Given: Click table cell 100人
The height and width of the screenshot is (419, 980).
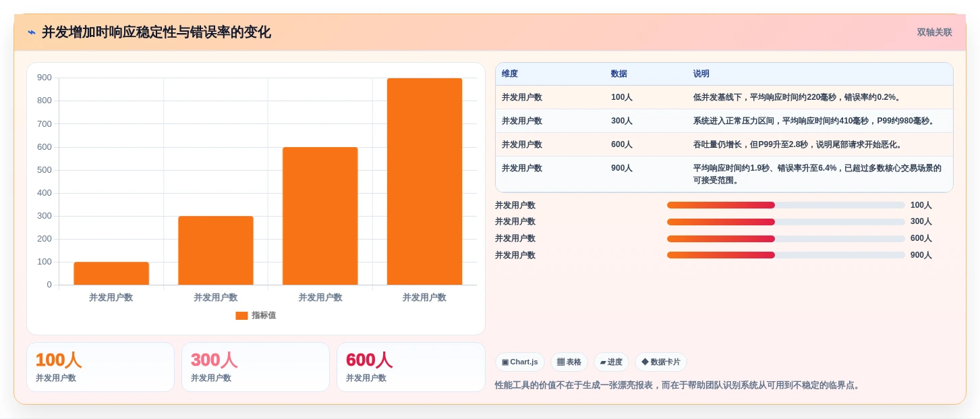Looking at the screenshot, I should [x=622, y=97].
